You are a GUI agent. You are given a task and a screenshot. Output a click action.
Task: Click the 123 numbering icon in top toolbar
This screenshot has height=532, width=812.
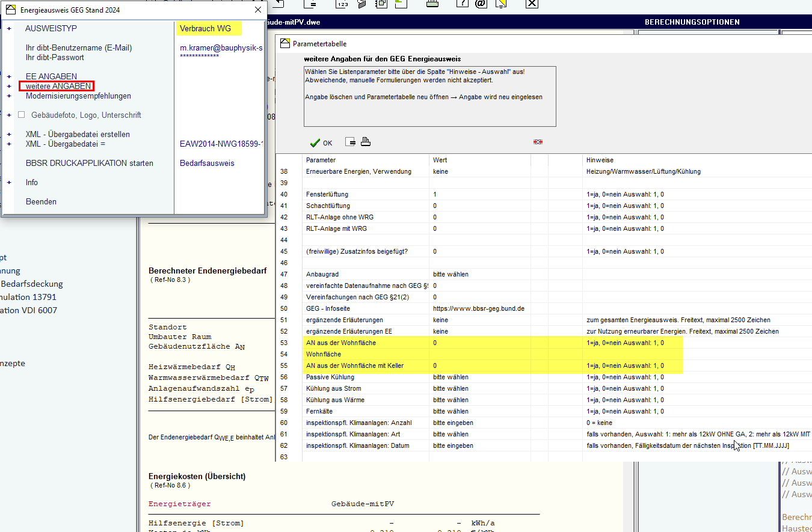click(x=342, y=4)
